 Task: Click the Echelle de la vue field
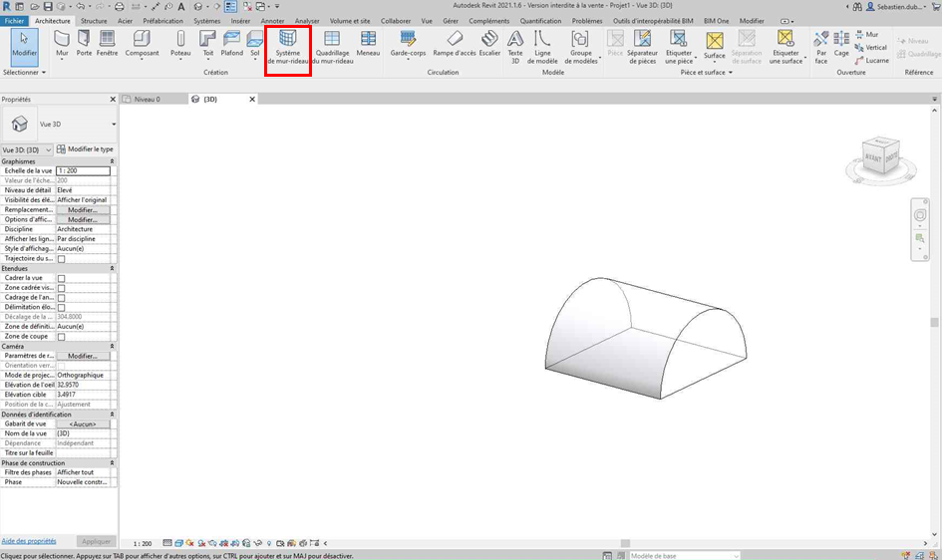click(83, 171)
